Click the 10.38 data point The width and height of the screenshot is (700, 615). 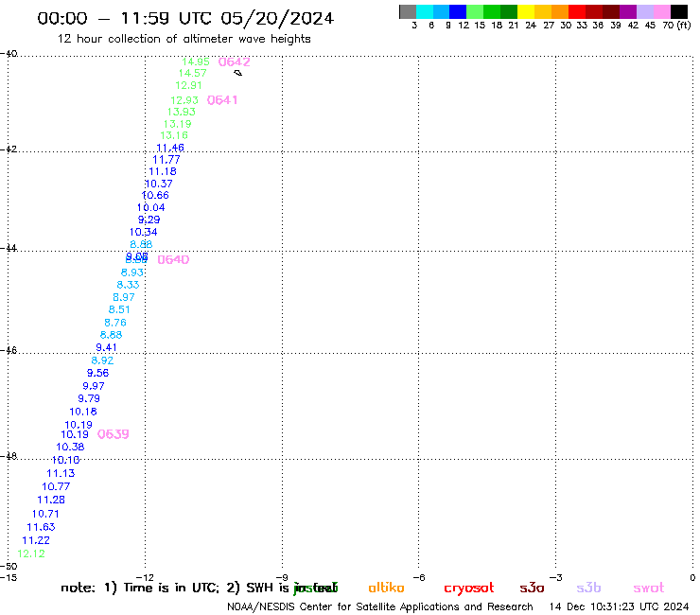click(70, 448)
